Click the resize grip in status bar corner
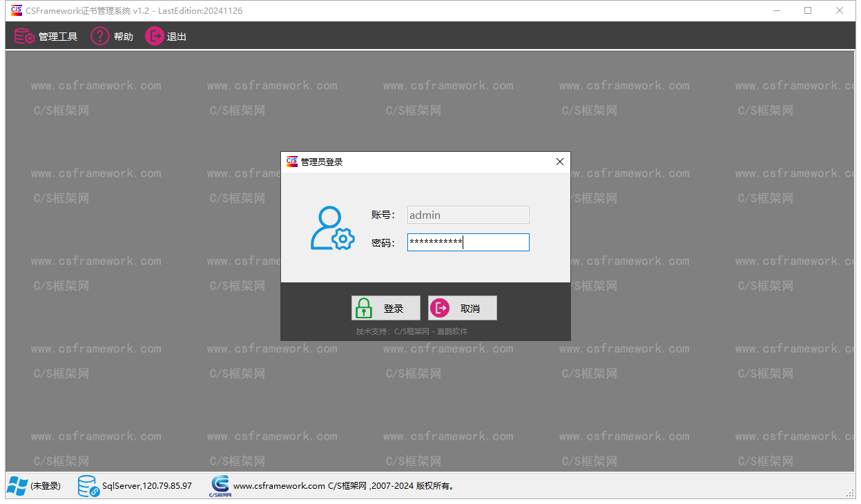The image size is (861, 504). (850, 493)
